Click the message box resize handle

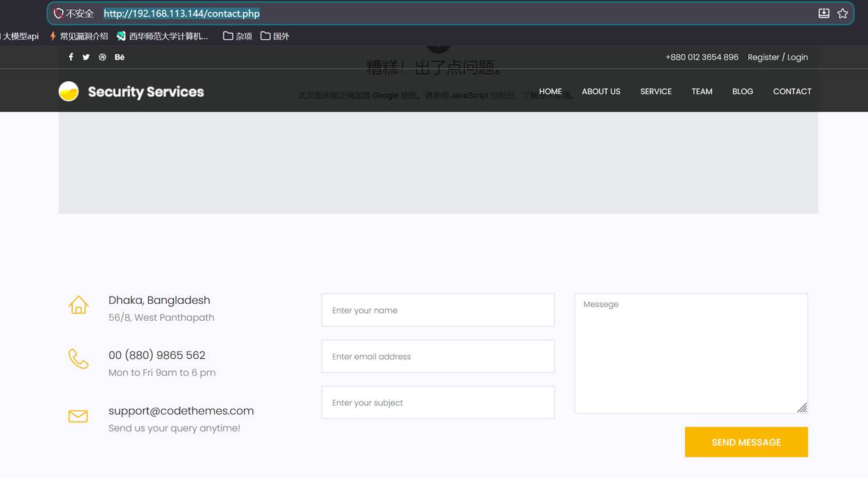coord(802,408)
